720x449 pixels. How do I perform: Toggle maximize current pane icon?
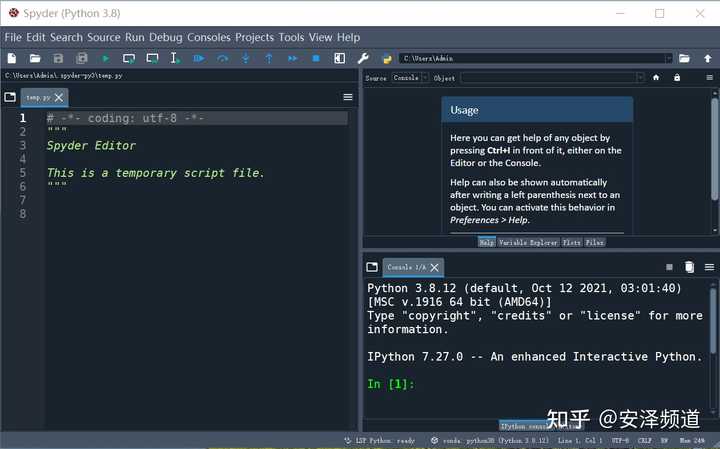(x=339, y=58)
